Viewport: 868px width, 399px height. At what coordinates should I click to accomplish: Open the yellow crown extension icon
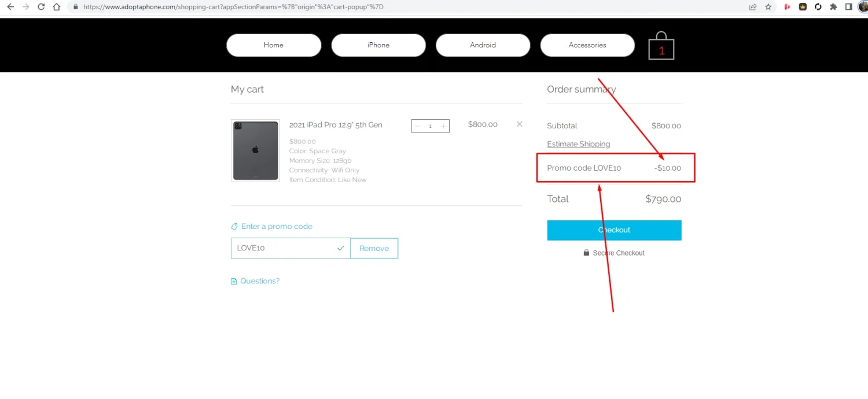click(x=803, y=7)
